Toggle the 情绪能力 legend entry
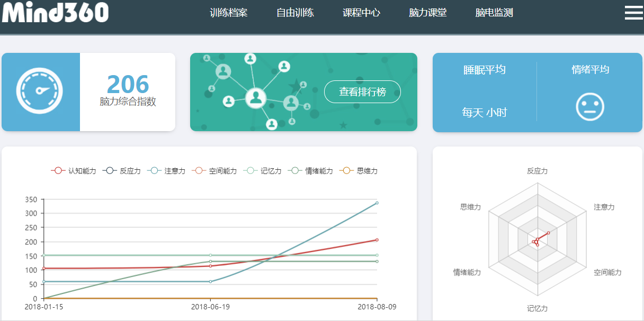The width and height of the screenshot is (644, 321). point(311,171)
